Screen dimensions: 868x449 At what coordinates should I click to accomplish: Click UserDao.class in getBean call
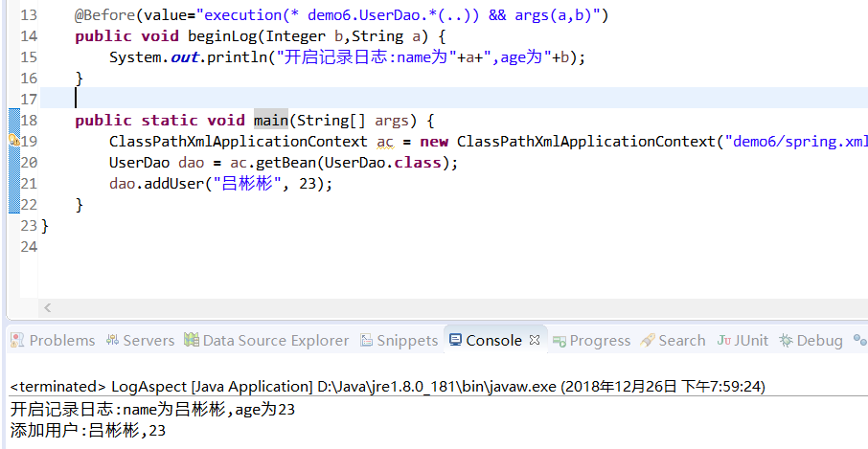[382, 163]
